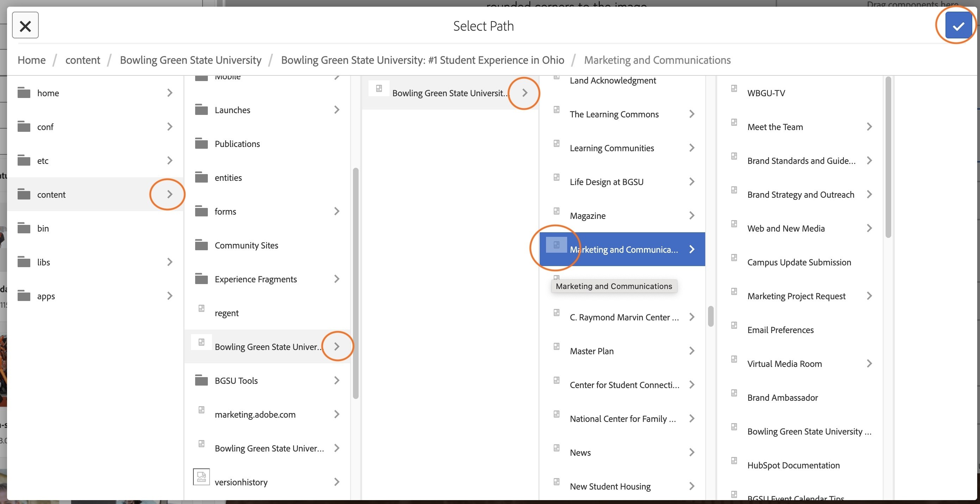Image resolution: width=980 pixels, height=504 pixels.
Task: Expand the Experience Fragments chevron
Action: [x=337, y=279]
